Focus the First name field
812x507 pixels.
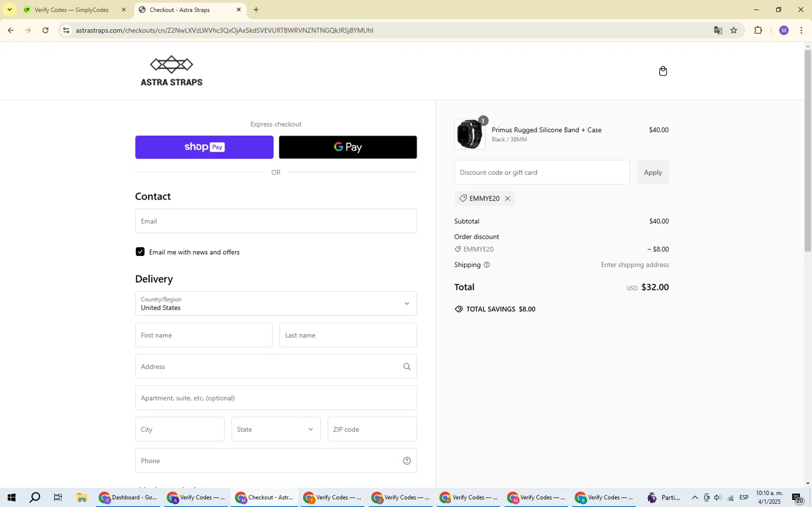[204, 335]
